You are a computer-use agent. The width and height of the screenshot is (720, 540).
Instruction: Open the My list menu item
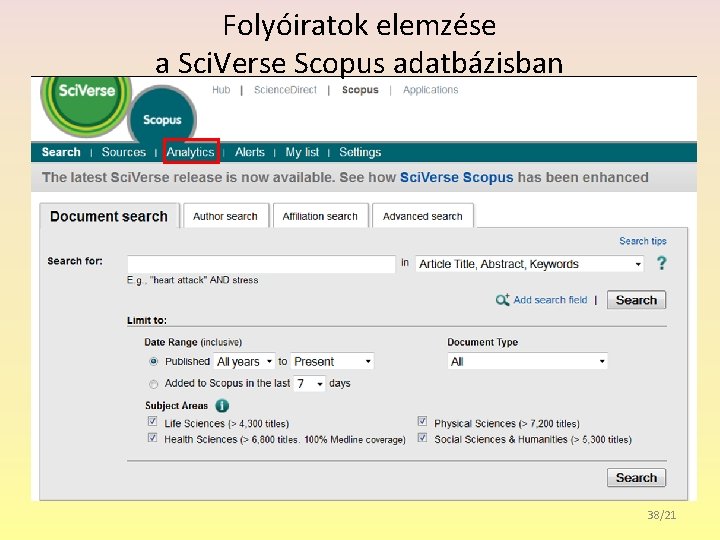302,152
